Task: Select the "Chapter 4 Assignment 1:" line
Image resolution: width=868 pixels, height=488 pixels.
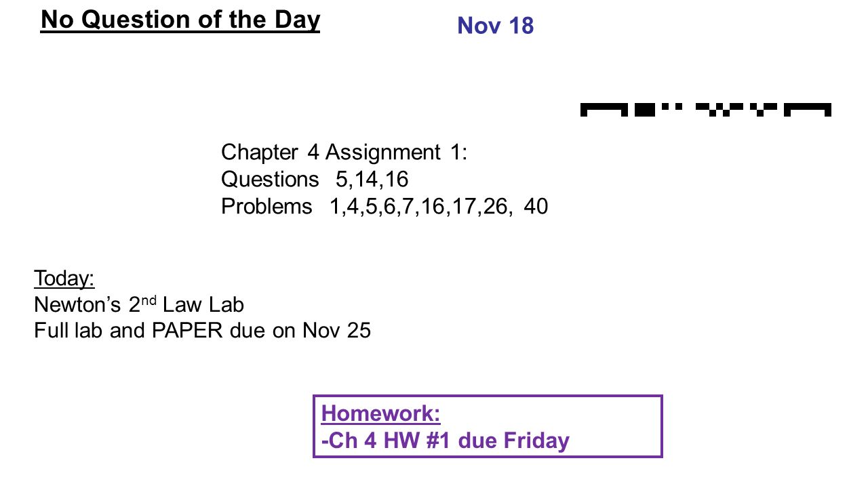Action: coord(344,152)
